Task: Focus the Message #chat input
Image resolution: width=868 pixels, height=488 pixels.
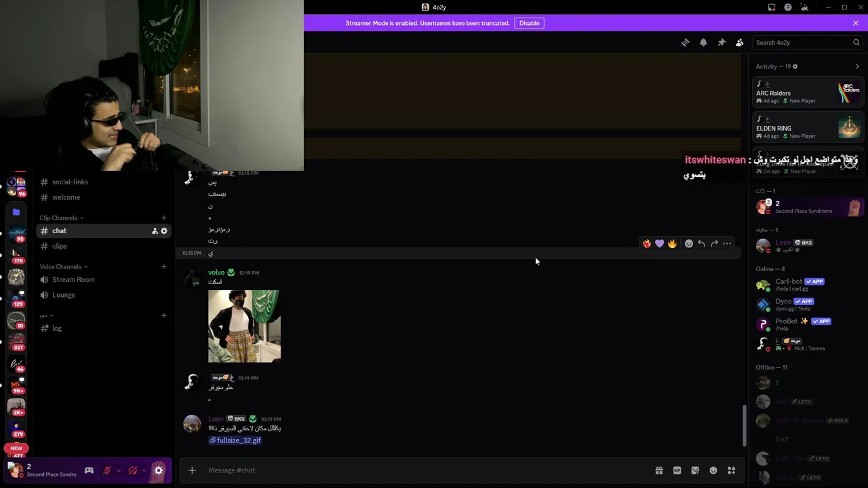Action: 427,470
